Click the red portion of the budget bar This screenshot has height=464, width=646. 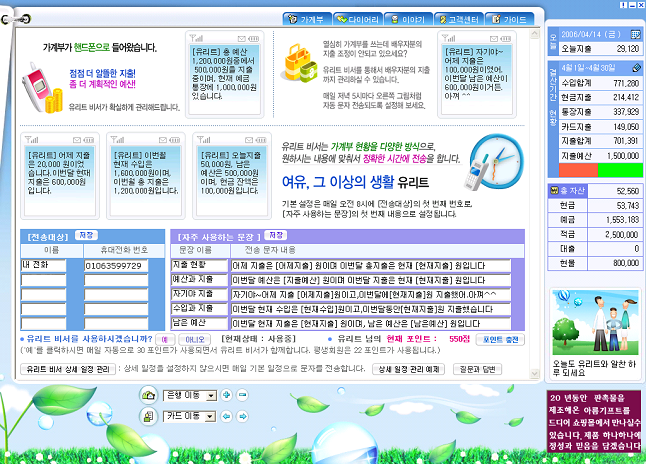578,170
